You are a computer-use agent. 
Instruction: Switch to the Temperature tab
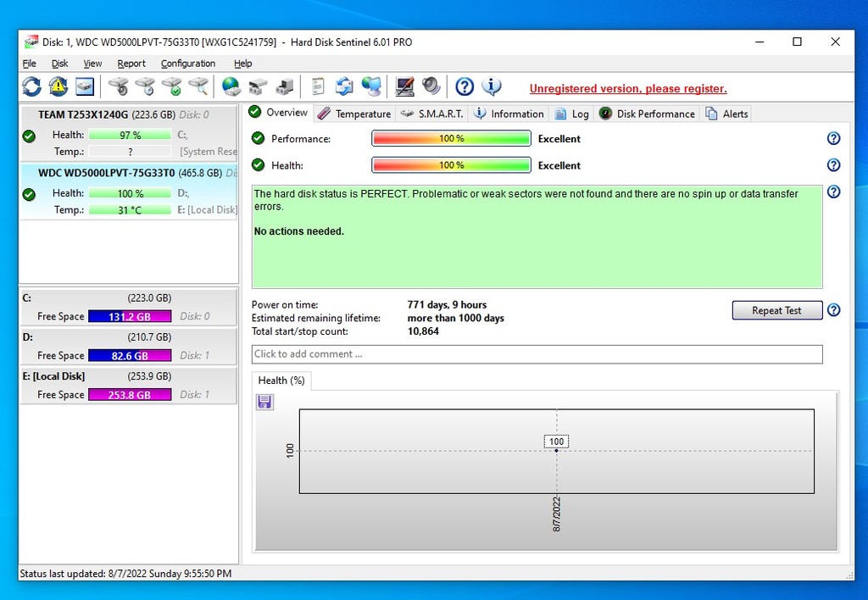click(x=354, y=114)
